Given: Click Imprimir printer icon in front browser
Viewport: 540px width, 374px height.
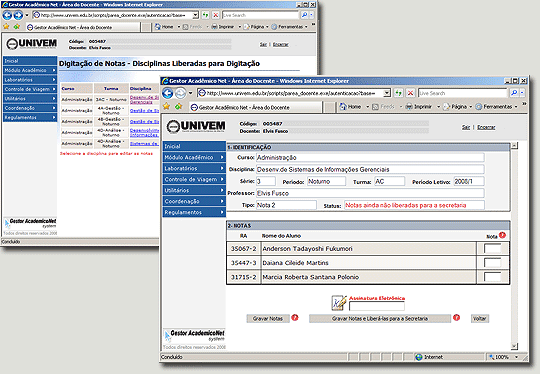Looking at the screenshot, I should coord(409,107).
